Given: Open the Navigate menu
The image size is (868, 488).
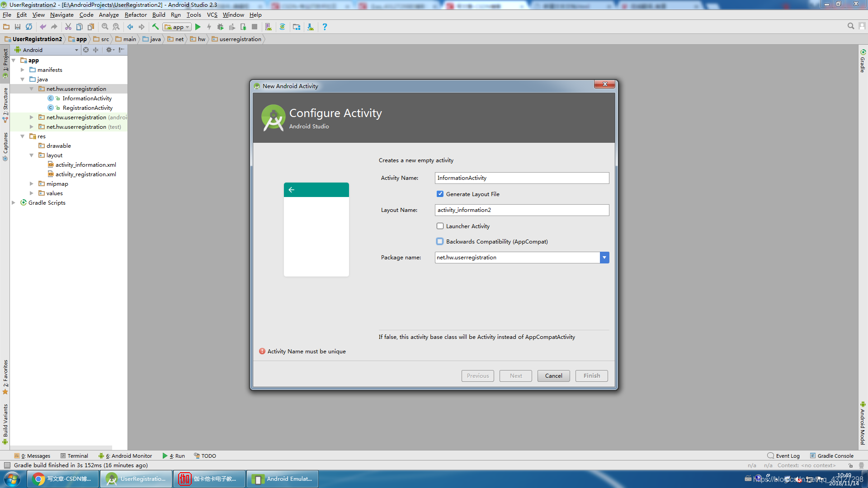Looking at the screenshot, I should click(x=61, y=15).
